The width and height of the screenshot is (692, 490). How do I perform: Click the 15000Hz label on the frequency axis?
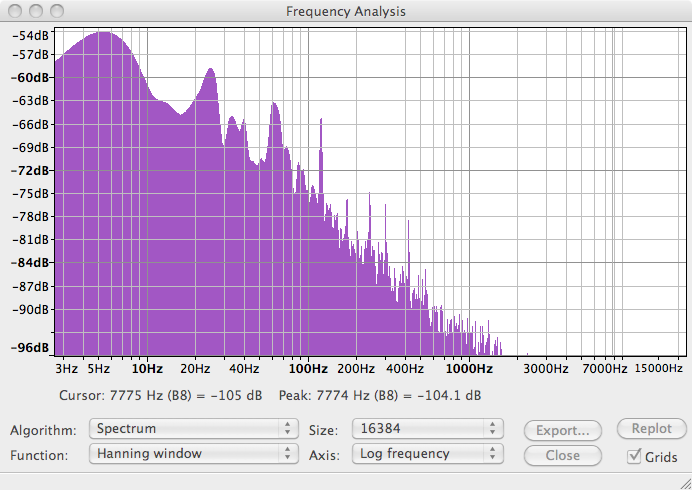click(x=659, y=369)
